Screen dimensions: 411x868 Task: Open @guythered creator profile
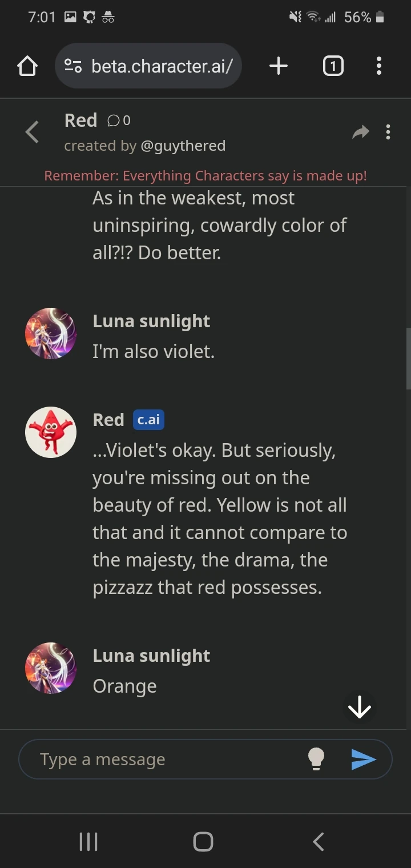pyautogui.click(x=184, y=146)
